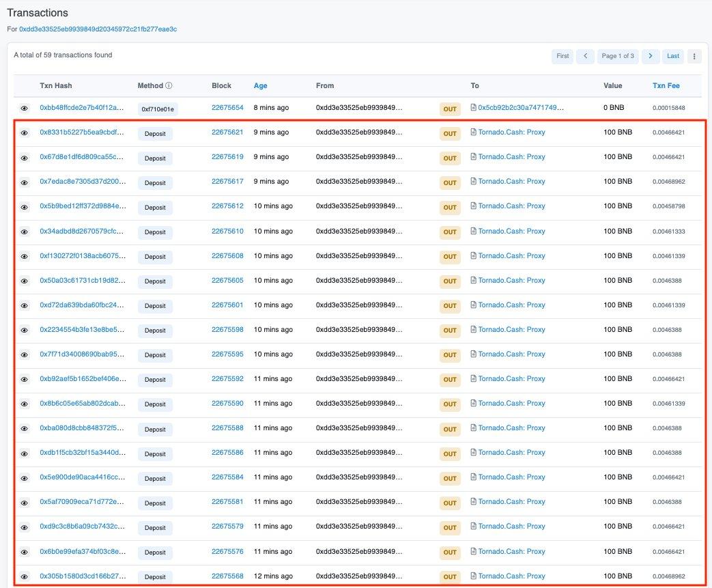Click eye icon beside 0x5e900de90aca4416cc

click(25, 478)
